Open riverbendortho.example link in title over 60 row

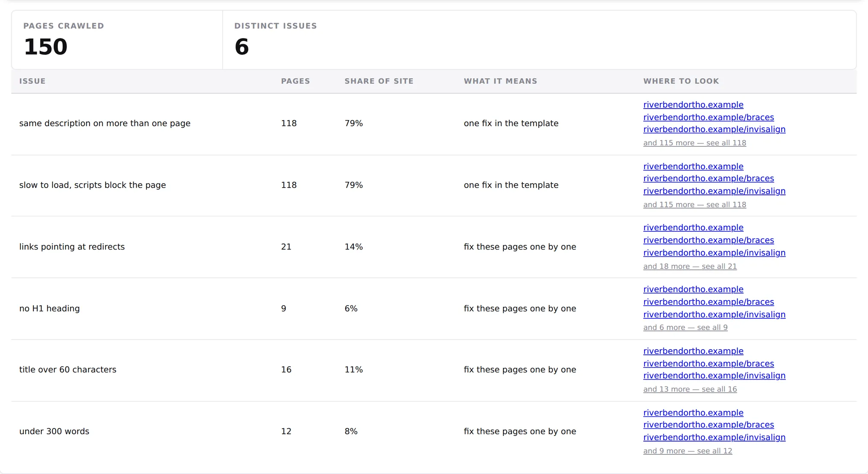[x=693, y=351]
